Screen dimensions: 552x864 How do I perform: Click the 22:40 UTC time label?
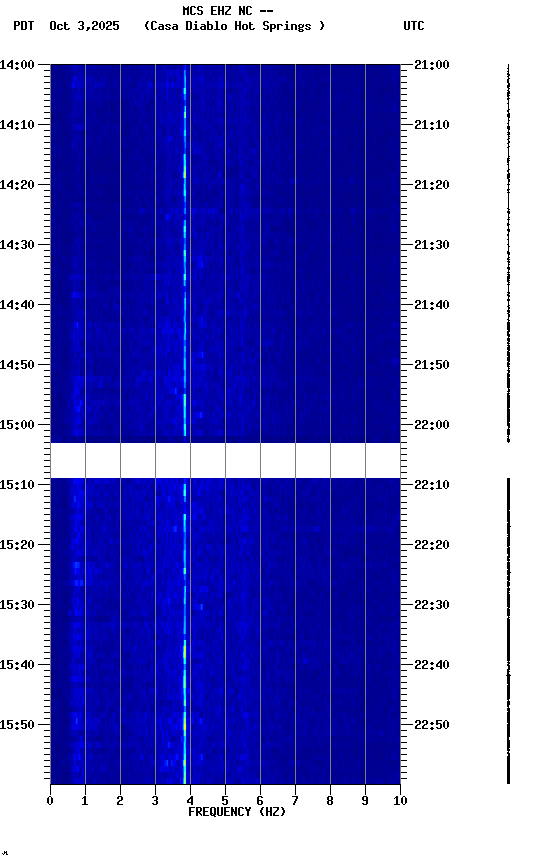click(x=432, y=666)
